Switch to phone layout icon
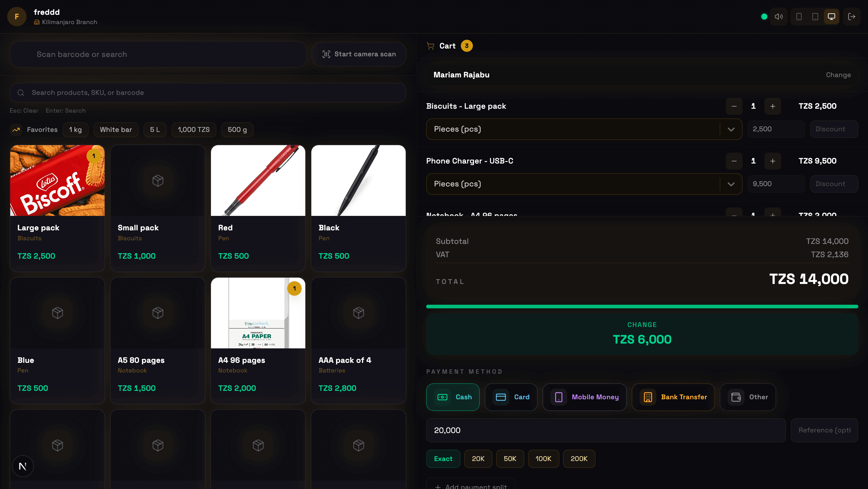 pyautogui.click(x=799, y=17)
